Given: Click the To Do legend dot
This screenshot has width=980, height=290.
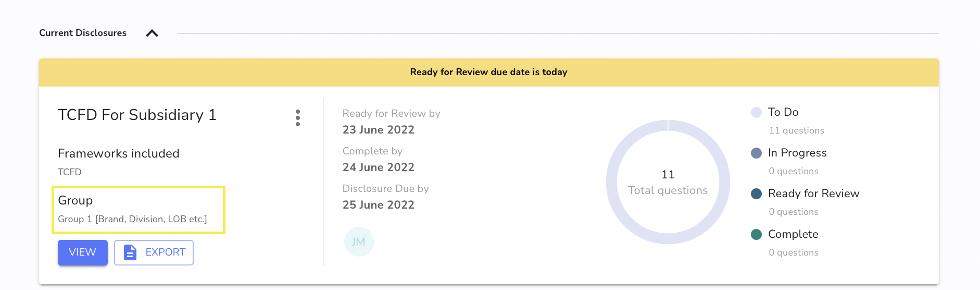Looking at the screenshot, I should point(757,112).
